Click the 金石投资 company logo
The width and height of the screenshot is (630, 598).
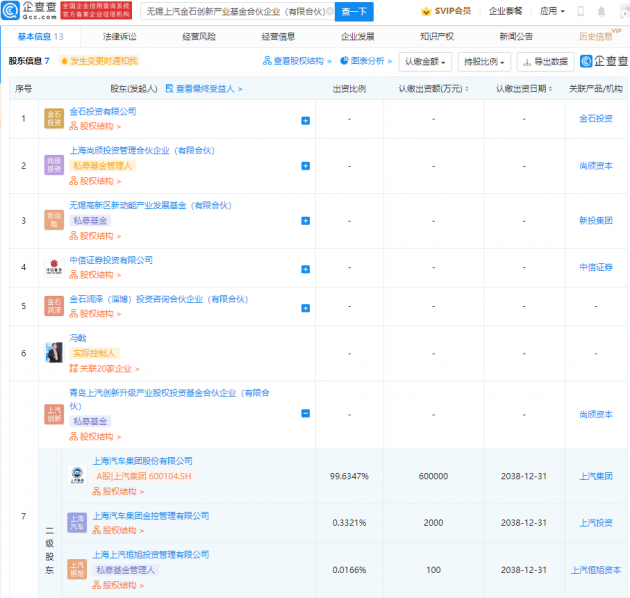coord(54,119)
